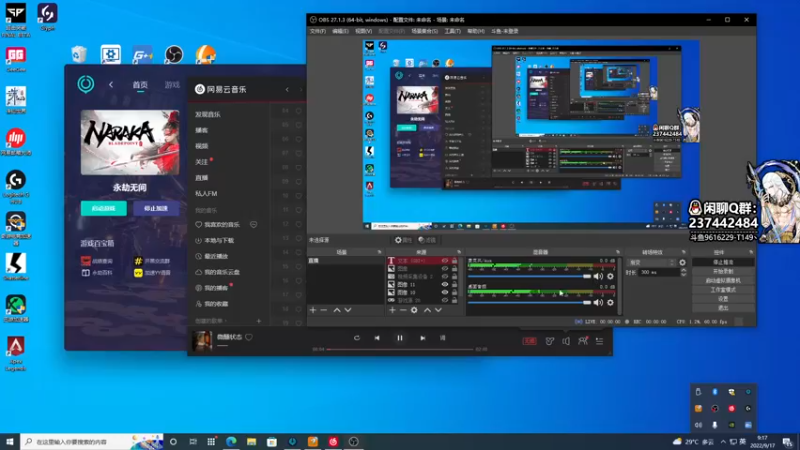Click the accelerator logo icon in game booster

86,84
